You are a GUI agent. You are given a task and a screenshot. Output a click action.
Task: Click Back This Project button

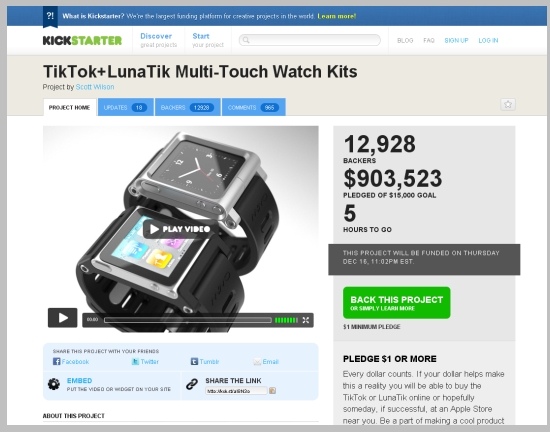[397, 303]
